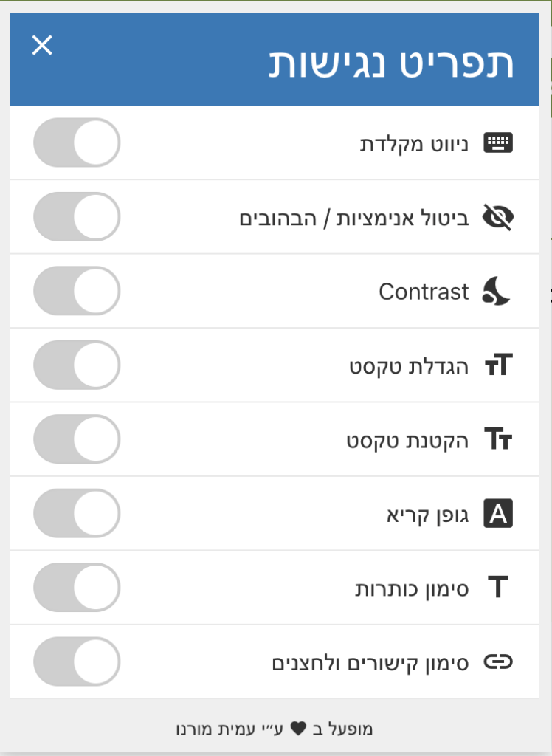This screenshot has width=552, height=756.
Task: Click the heading marking T icon
Action: (498, 588)
